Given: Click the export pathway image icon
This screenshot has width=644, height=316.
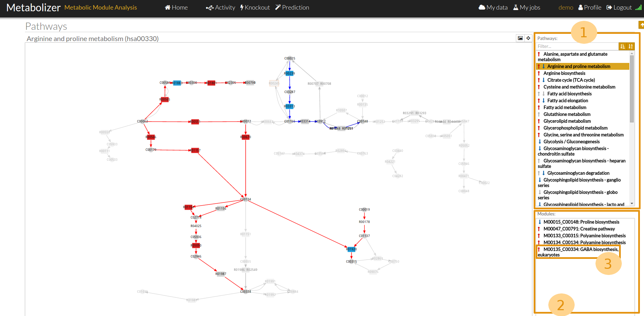Looking at the screenshot, I should [520, 38].
